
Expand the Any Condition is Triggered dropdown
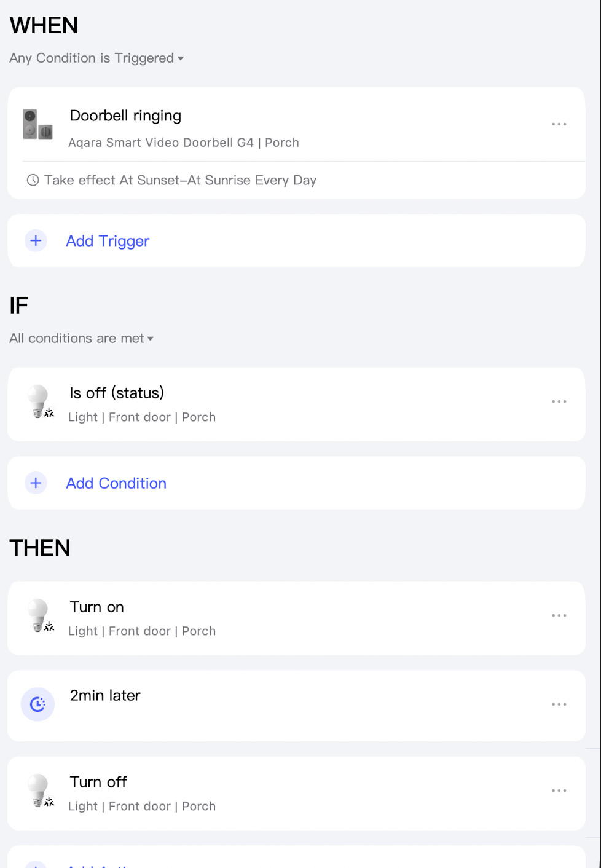coord(96,58)
